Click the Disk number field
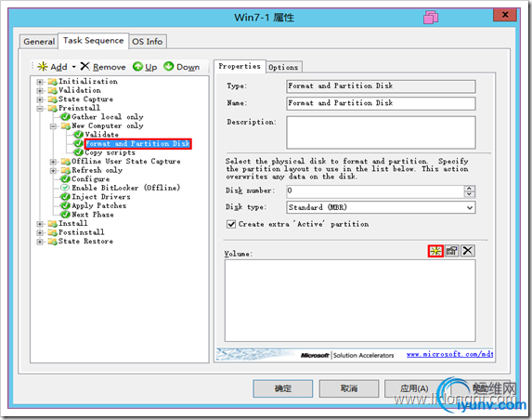This screenshot has width=532, height=420. pyautogui.click(x=375, y=191)
